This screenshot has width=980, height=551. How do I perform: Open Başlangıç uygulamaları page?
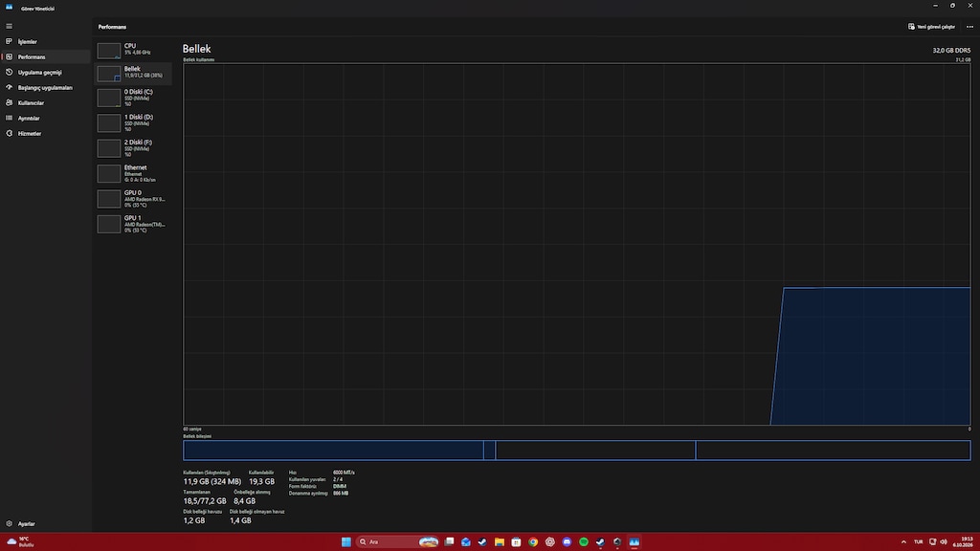tap(46, 87)
